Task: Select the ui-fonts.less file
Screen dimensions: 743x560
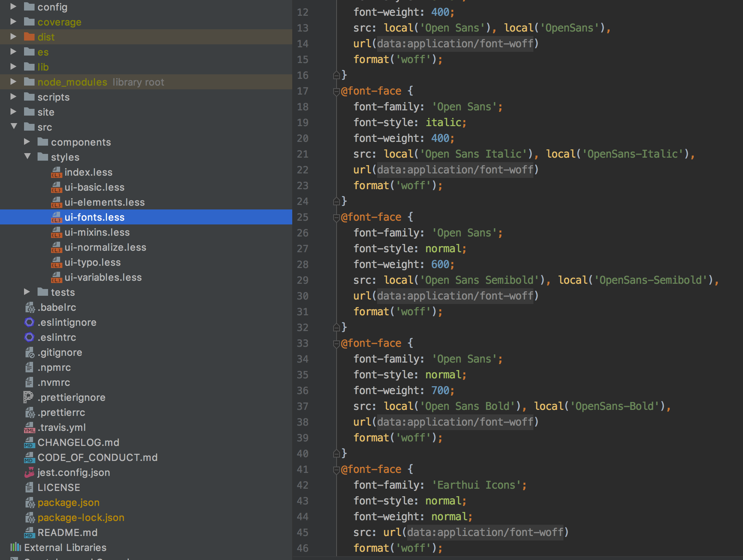Action: 146,217
